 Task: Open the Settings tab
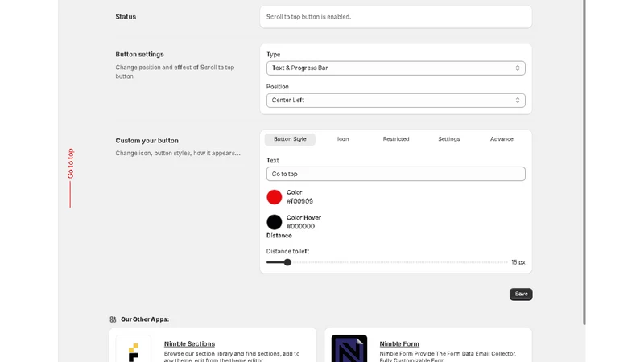(x=449, y=139)
